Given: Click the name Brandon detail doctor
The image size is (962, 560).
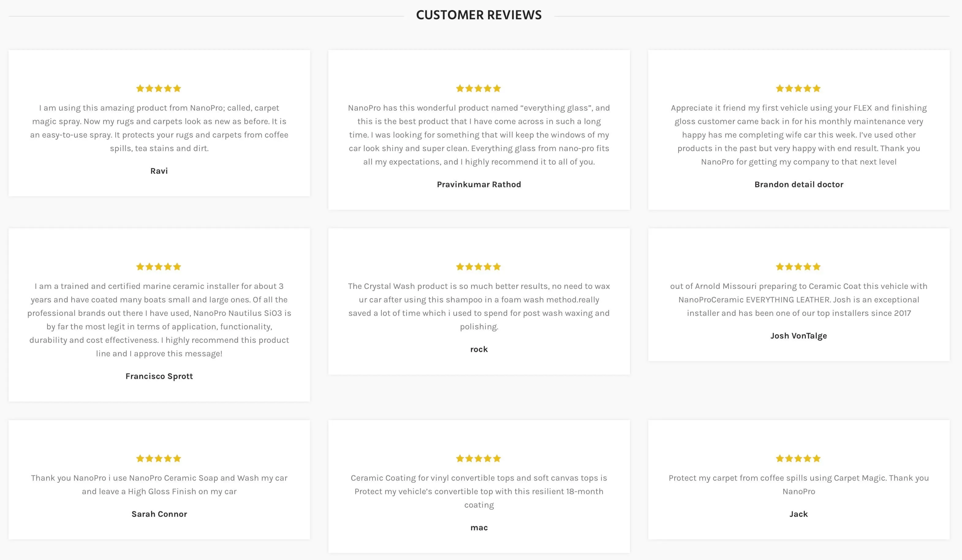Looking at the screenshot, I should (799, 184).
